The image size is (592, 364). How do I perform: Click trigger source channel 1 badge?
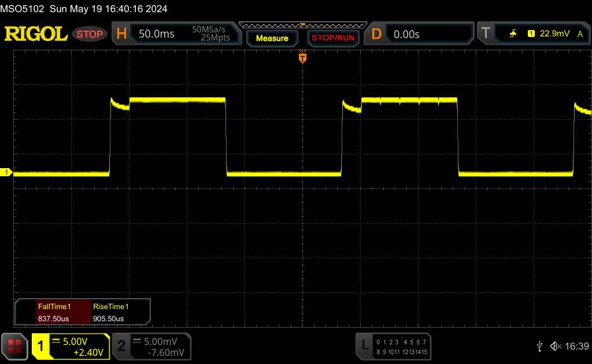click(531, 34)
